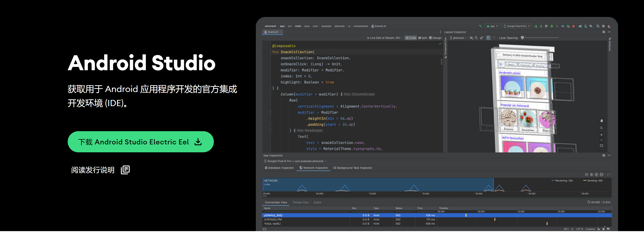
Task: Switch editor to Design view mode
Action: pos(435,38)
